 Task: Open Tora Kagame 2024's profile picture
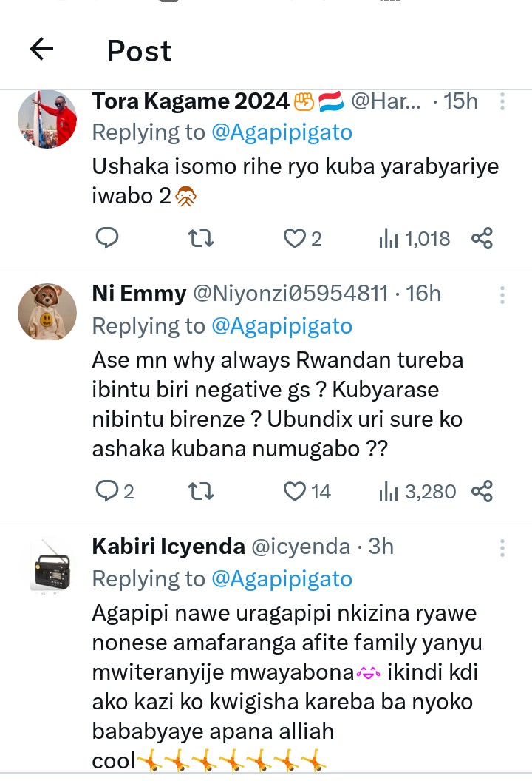click(47, 118)
